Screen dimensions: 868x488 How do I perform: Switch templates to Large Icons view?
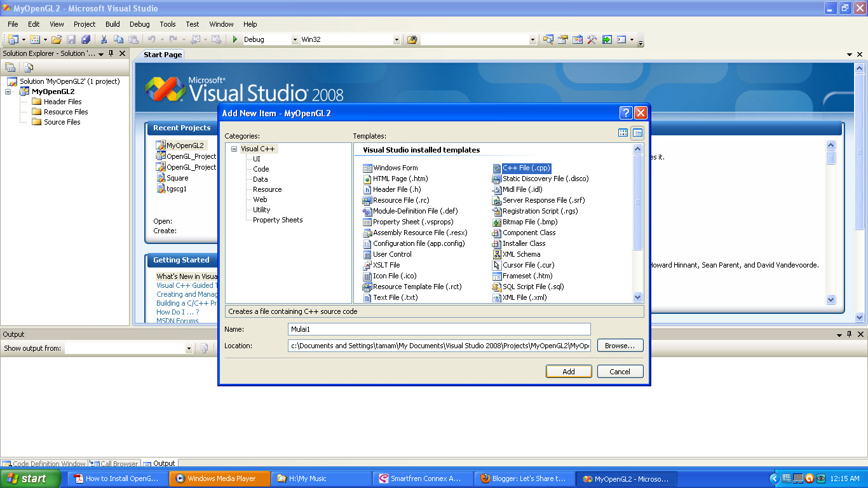coord(623,133)
